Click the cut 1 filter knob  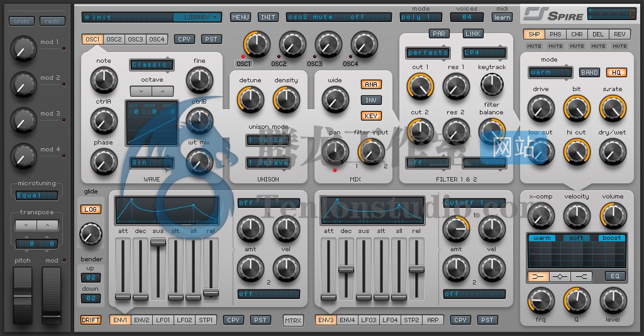(x=420, y=87)
